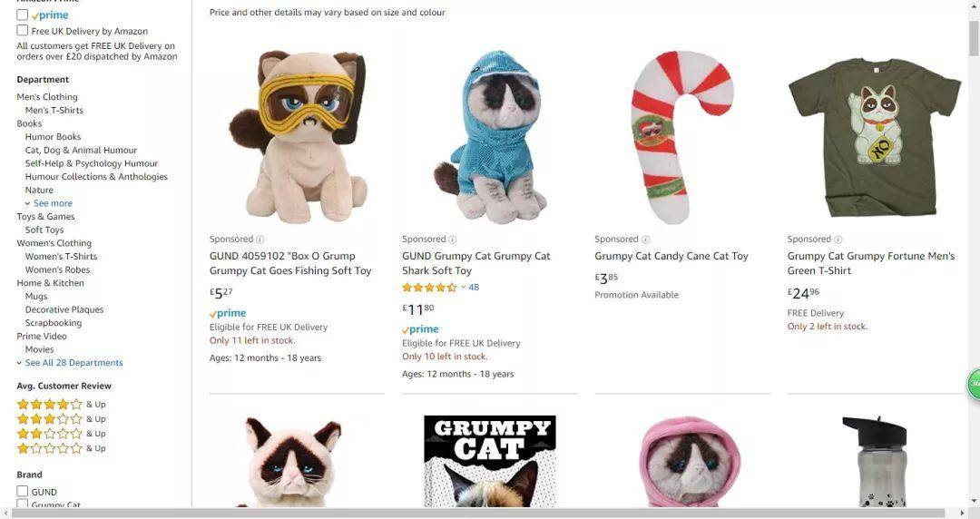Click sponsored info icon above Shark Soft Toy
Viewport: 980px width, 519px height.
click(x=453, y=240)
